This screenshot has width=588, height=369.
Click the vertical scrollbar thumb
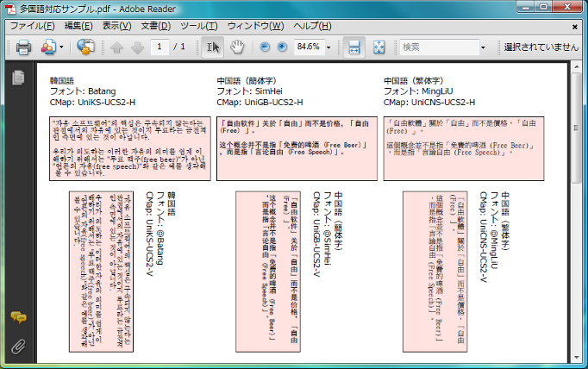click(577, 128)
